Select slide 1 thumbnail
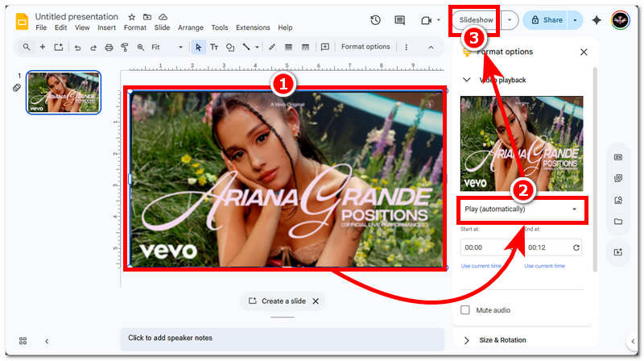Screen dimensions: 644x361 click(x=64, y=92)
